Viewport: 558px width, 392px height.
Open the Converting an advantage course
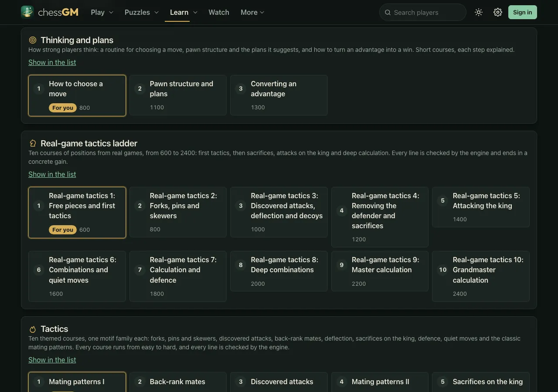(x=279, y=95)
